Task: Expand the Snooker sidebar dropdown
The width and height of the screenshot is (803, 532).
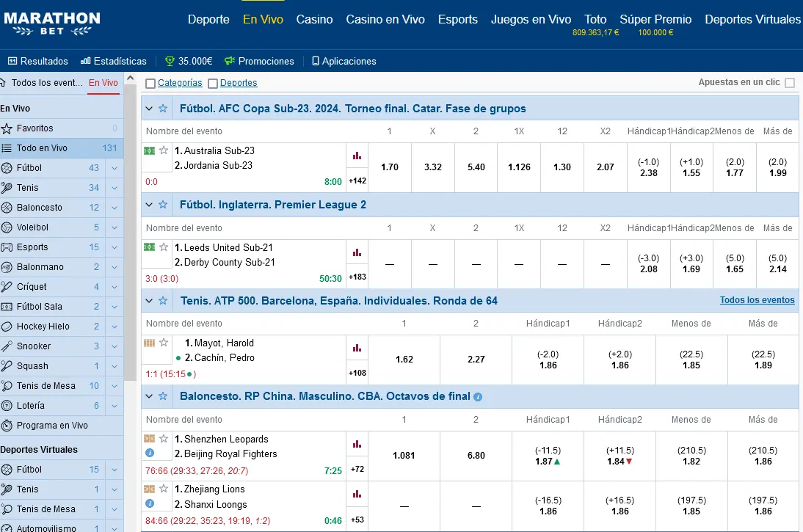Action: point(115,346)
